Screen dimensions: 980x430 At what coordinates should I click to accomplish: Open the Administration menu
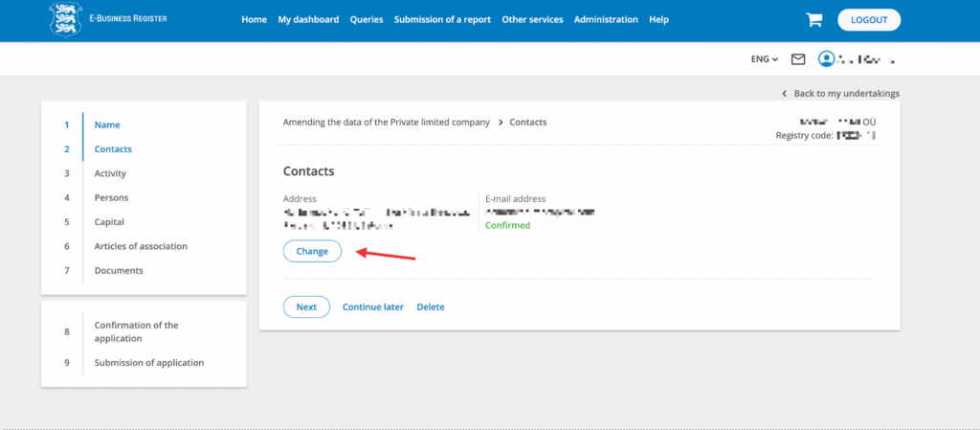606,19
